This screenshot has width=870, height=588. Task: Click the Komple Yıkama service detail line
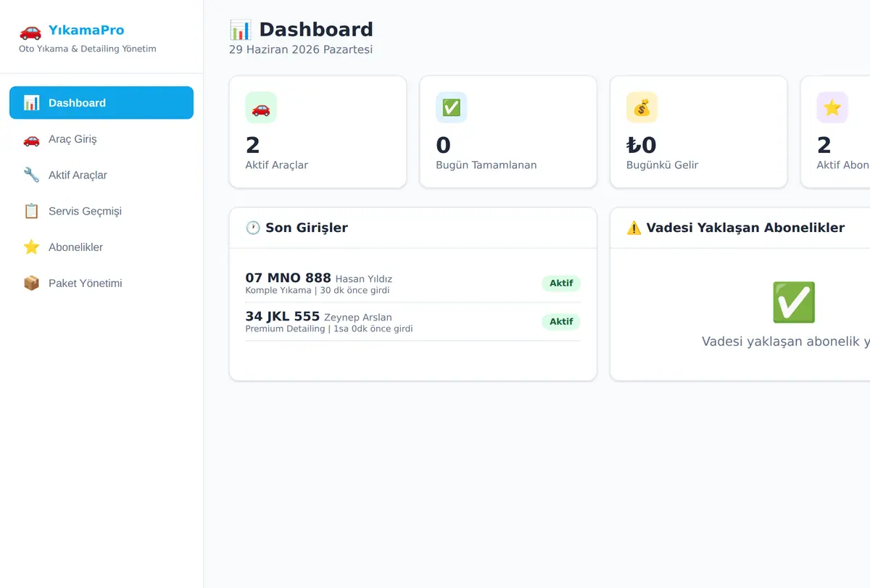(x=318, y=291)
